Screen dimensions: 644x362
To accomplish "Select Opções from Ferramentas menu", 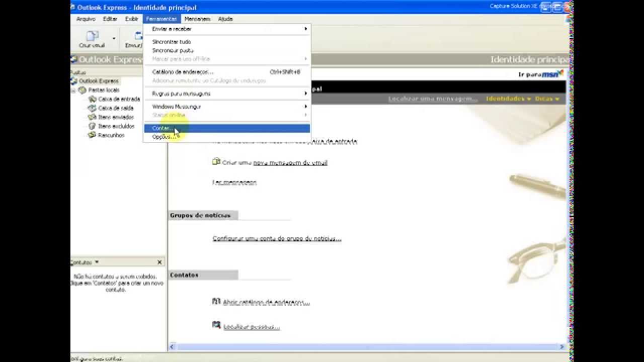I will pos(227,137).
